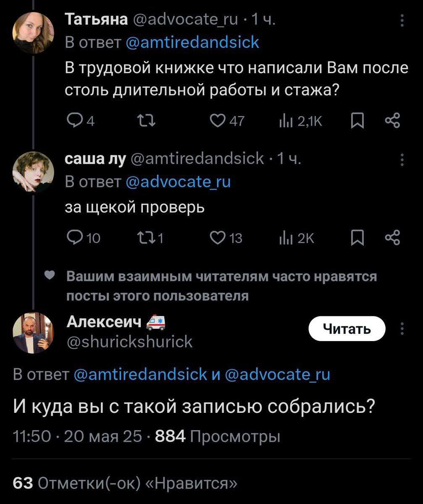Follow Алексеич with Читать button
This screenshot has width=423, height=504.
(347, 329)
